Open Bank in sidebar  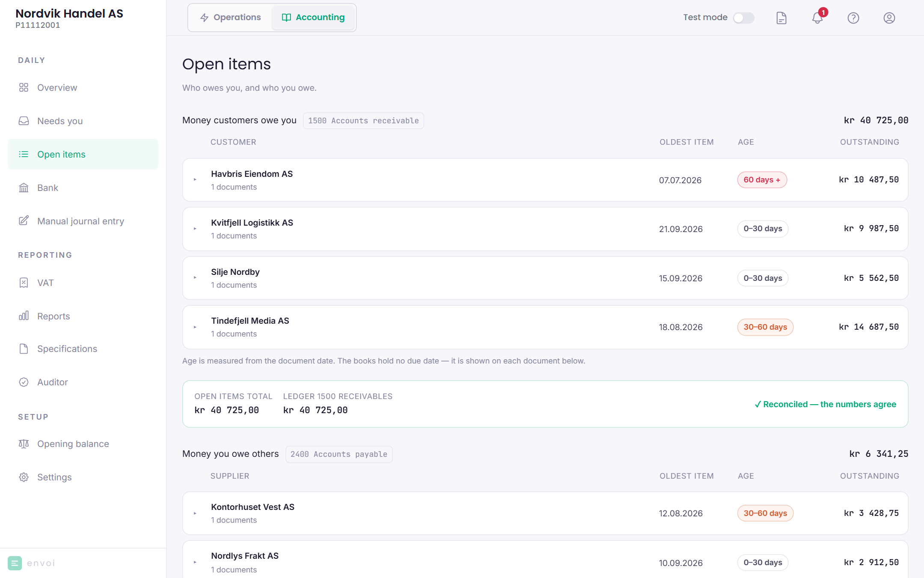[83, 188]
